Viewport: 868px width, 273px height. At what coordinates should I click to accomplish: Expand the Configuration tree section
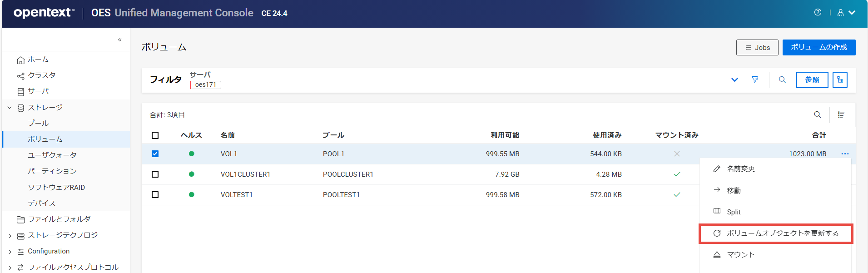click(10, 252)
